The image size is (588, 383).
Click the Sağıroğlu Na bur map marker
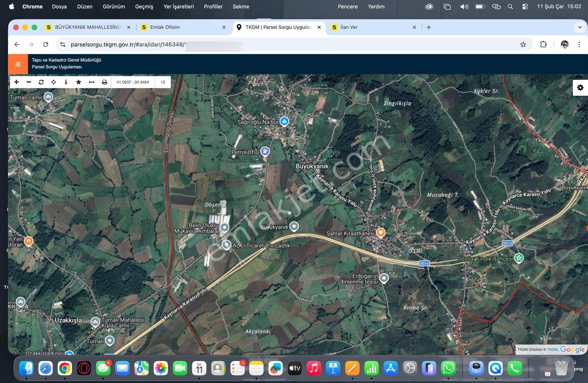[x=284, y=121]
